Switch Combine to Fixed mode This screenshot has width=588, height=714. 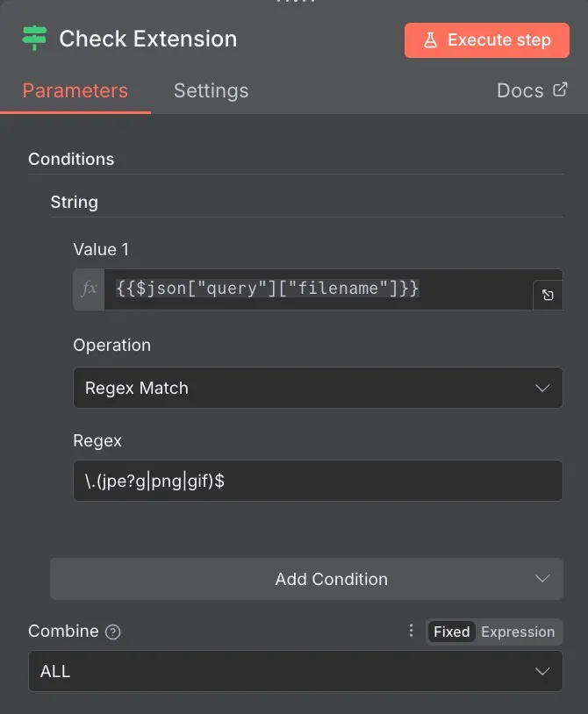(451, 632)
